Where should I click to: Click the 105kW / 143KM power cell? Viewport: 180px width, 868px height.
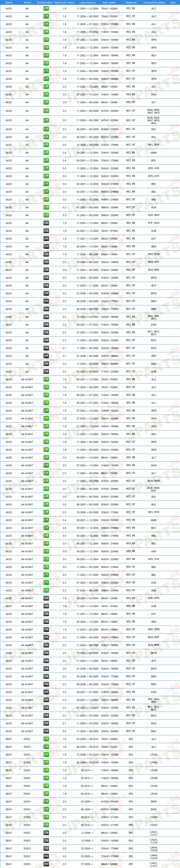[110, 841]
